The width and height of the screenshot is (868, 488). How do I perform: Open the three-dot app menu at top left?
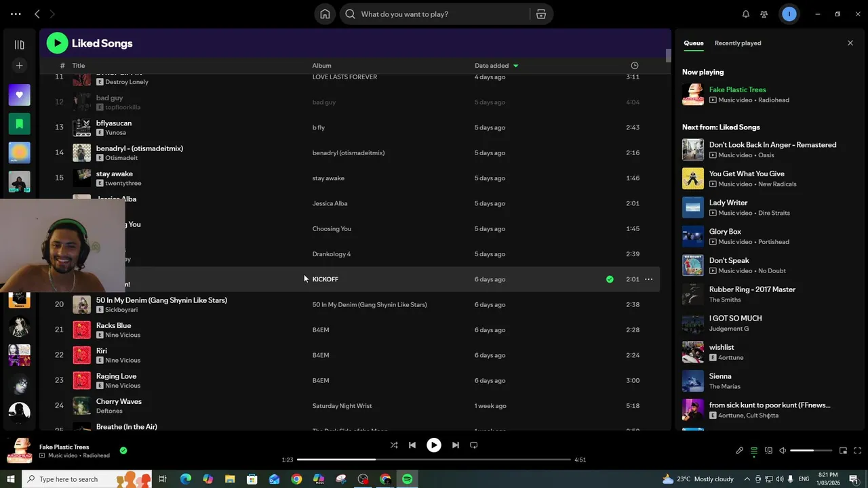click(16, 14)
